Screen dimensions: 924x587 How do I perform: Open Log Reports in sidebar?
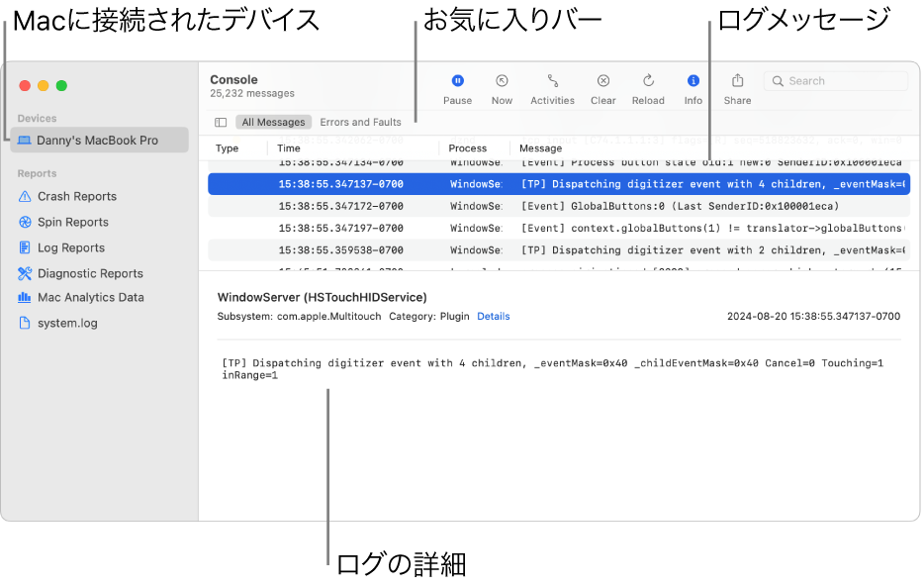[x=71, y=247]
